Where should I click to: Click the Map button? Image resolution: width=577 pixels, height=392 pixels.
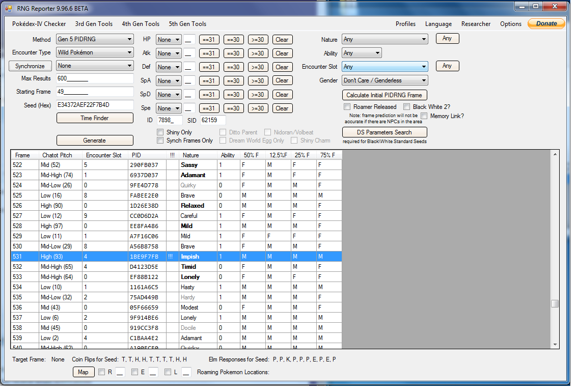coord(83,372)
